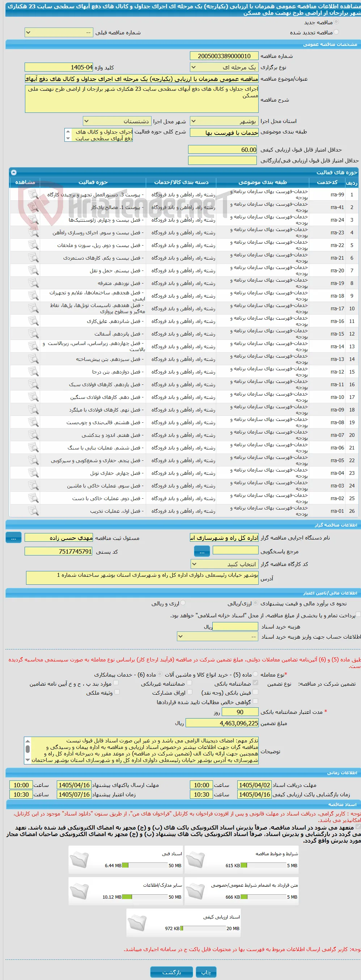The width and height of the screenshot is (361, 980).
Task: Choose ماده (5) خرید انواع کالا radio
Action: tap(256, 674)
